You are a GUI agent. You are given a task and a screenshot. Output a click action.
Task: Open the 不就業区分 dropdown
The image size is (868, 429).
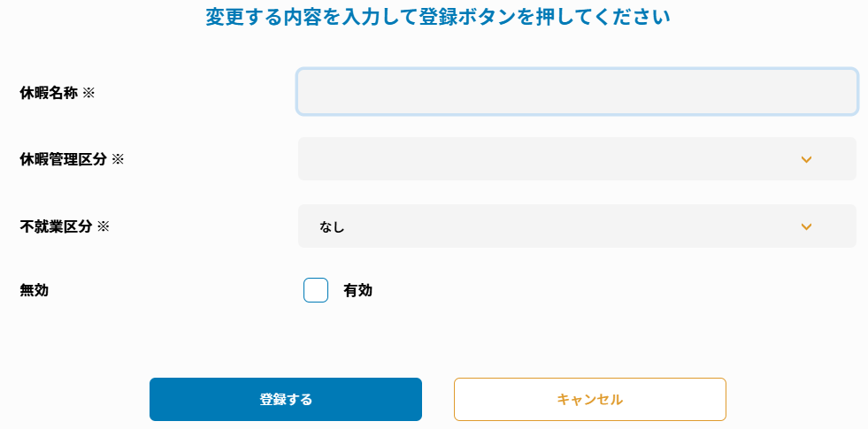pyautogui.click(x=577, y=226)
